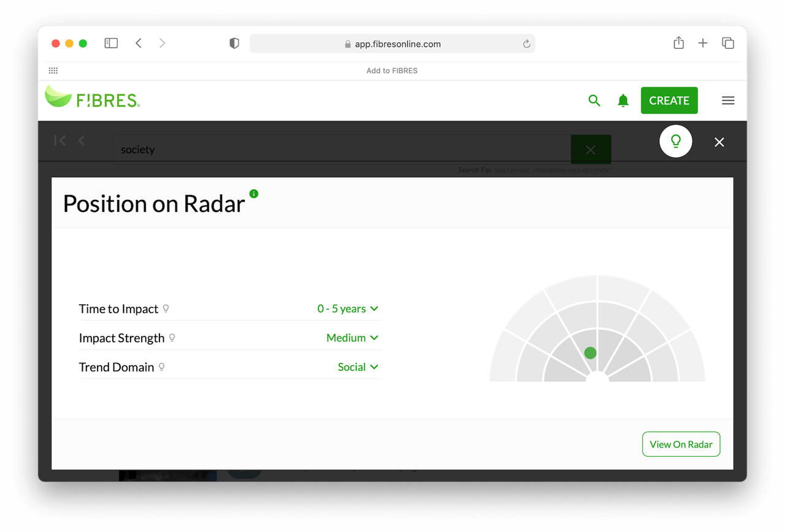Image resolution: width=785 pixels, height=532 pixels.
Task: Close the overlay with the white X
Action: (719, 142)
